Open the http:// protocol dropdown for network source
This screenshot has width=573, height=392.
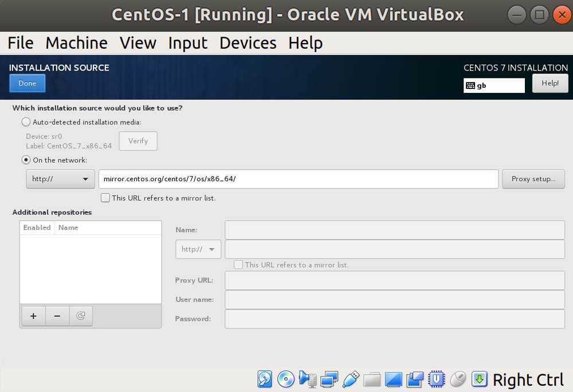tap(60, 179)
